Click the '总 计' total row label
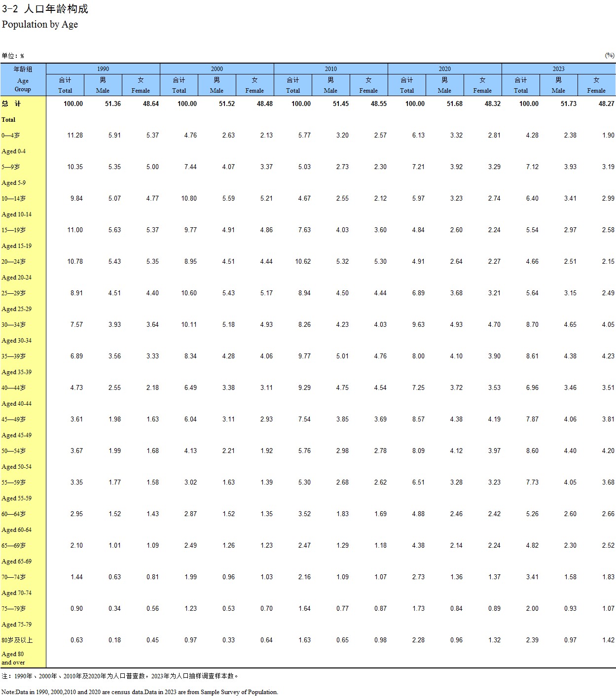 click(11, 104)
